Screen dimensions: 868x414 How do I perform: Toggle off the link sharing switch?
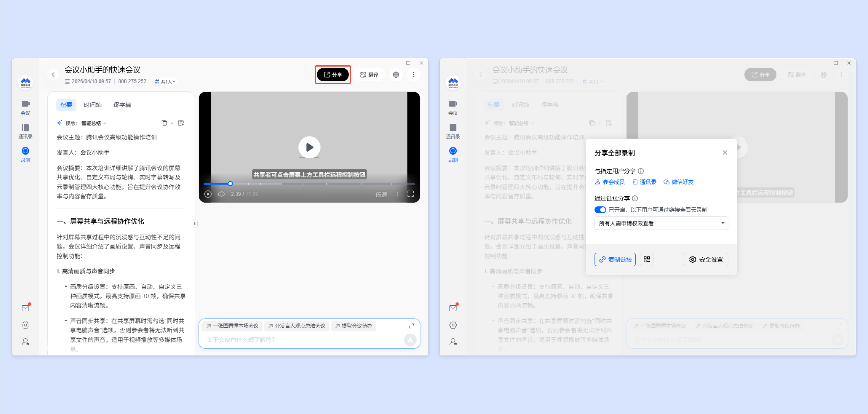pos(600,210)
